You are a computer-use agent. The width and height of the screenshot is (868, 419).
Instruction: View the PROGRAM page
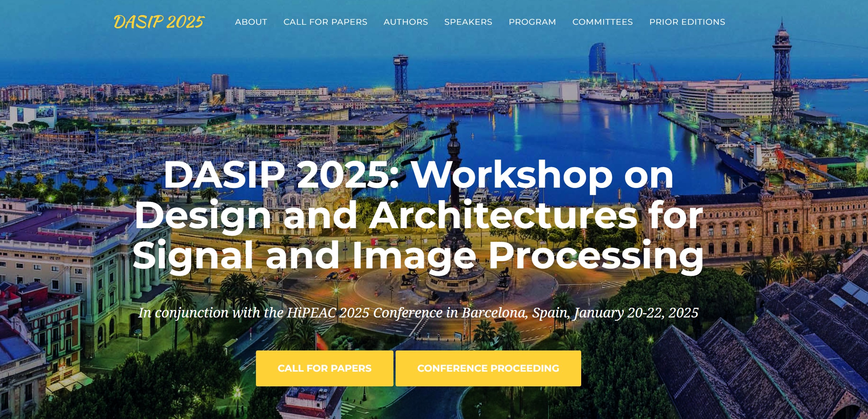pyautogui.click(x=532, y=22)
